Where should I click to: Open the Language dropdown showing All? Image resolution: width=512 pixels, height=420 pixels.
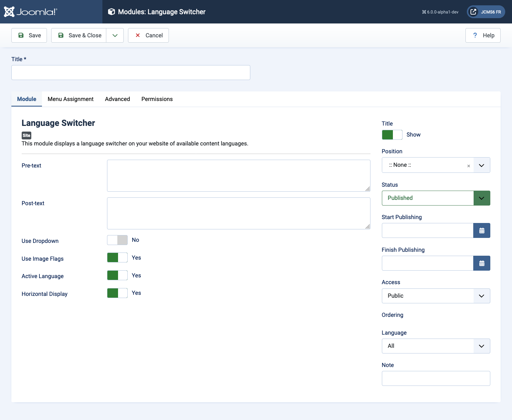pos(436,346)
